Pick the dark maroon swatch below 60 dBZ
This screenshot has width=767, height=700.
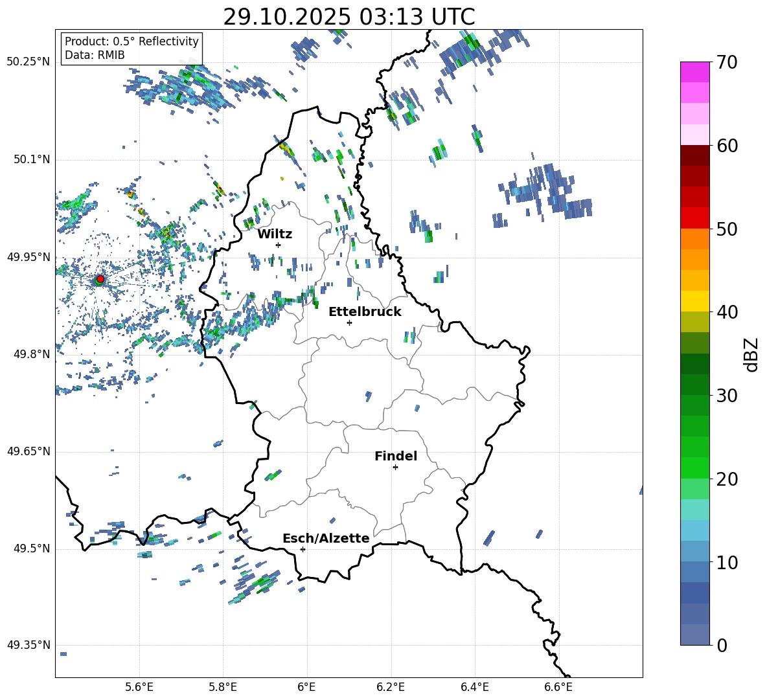pos(694,155)
